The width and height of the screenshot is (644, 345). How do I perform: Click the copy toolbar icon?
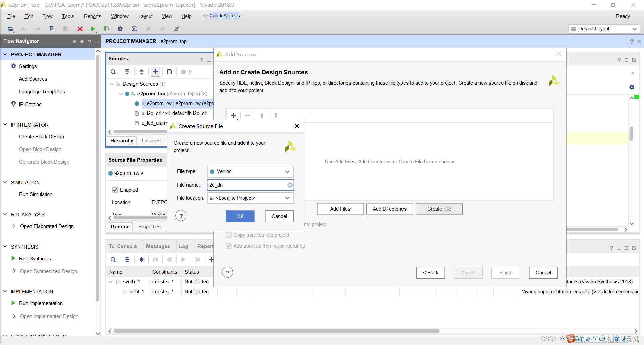52,29
